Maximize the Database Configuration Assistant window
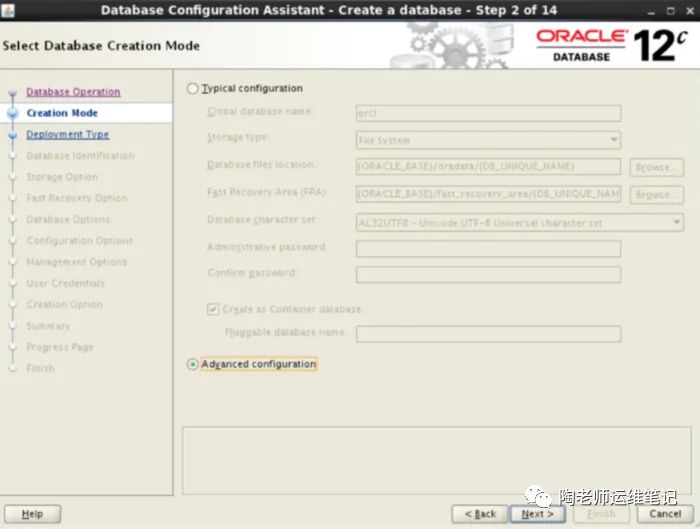700x529 pixels. coord(671,11)
